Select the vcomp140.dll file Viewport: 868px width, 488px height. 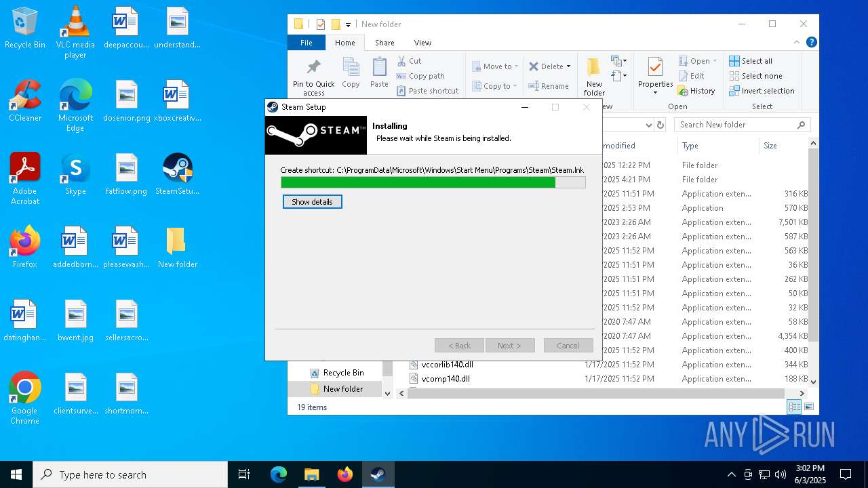tap(439, 379)
